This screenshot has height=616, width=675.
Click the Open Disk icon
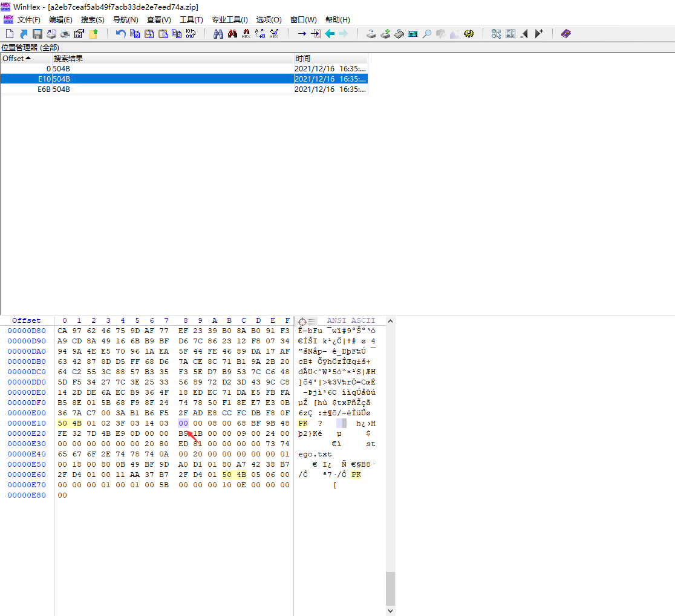(371, 34)
